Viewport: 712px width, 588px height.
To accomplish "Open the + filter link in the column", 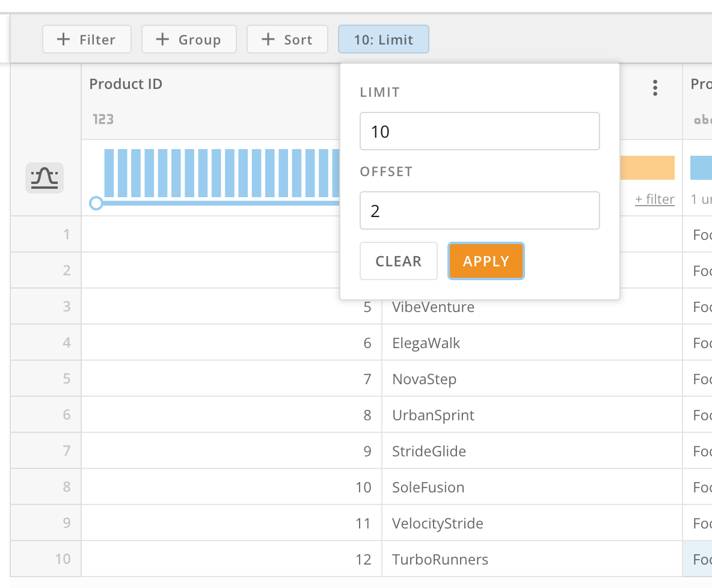I will 654,199.
